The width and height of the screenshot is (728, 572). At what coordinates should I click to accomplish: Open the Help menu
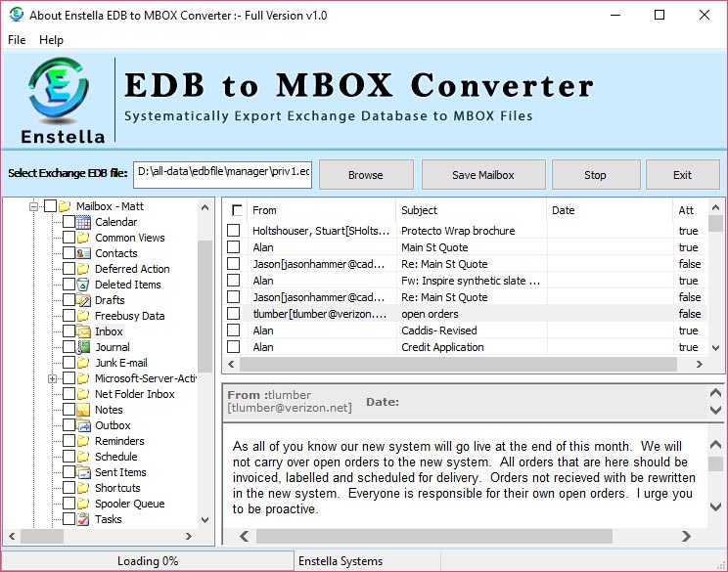click(x=51, y=40)
